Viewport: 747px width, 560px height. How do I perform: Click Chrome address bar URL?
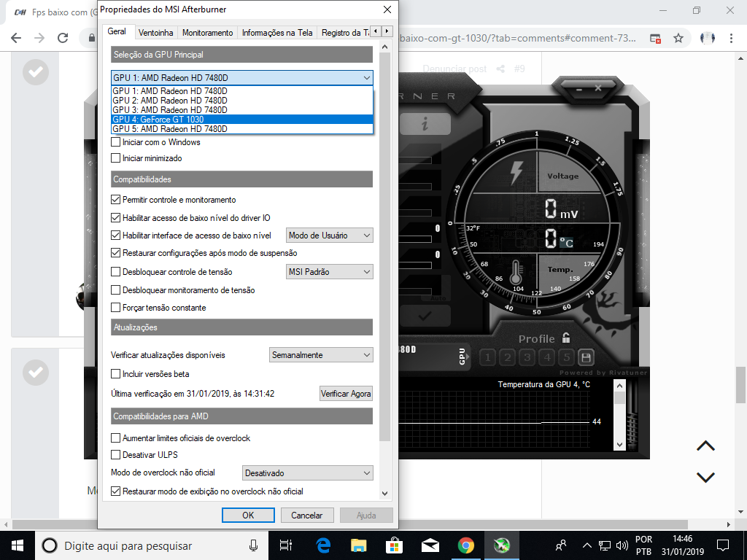[x=518, y=38]
